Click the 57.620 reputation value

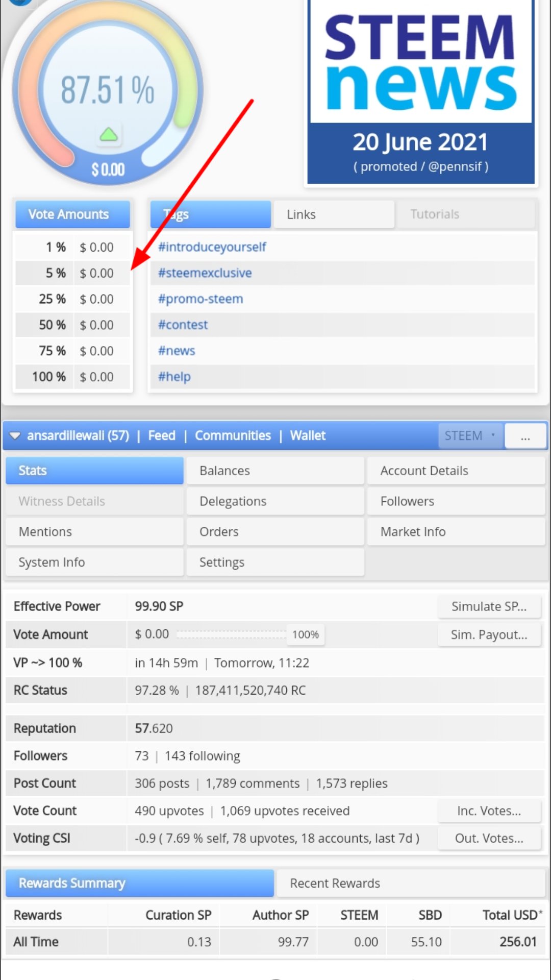click(x=154, y=728)
